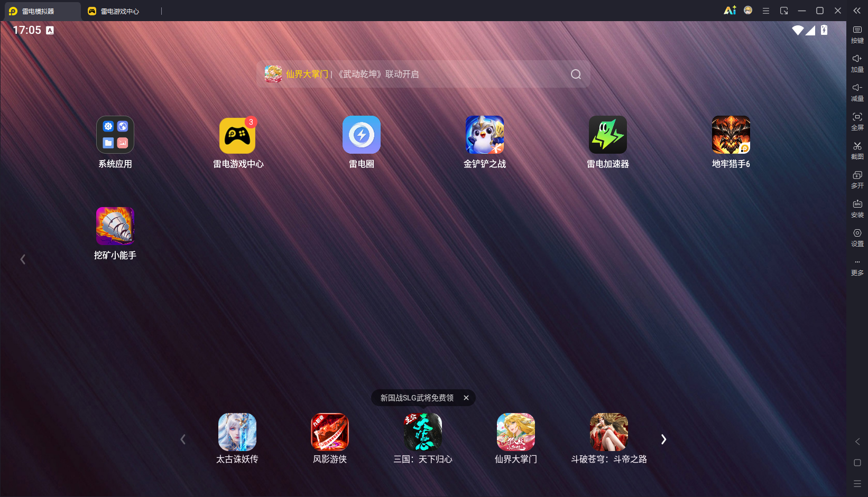Click the 17:05 clock in status bar
The image size is (868, 497).
[27, 30]
